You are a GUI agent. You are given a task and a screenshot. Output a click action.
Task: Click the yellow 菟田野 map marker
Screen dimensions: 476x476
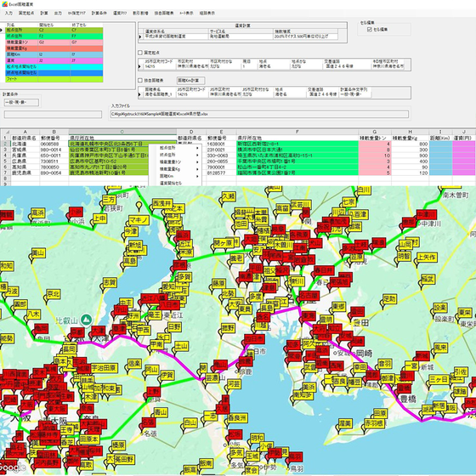click(x=124, y=459)
